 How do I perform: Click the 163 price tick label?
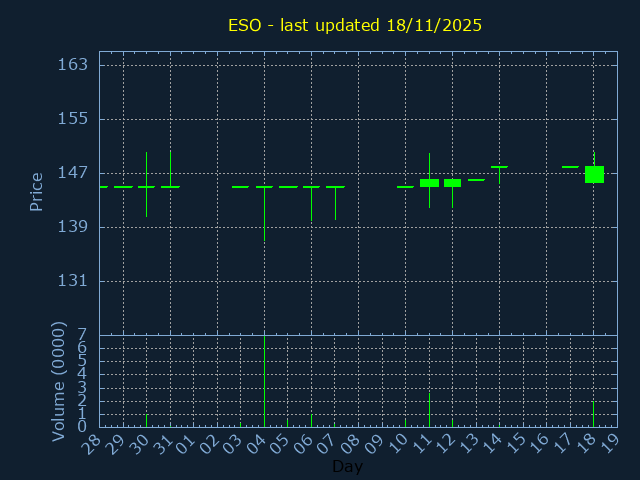pyautogui.click(x=73, y=65)
